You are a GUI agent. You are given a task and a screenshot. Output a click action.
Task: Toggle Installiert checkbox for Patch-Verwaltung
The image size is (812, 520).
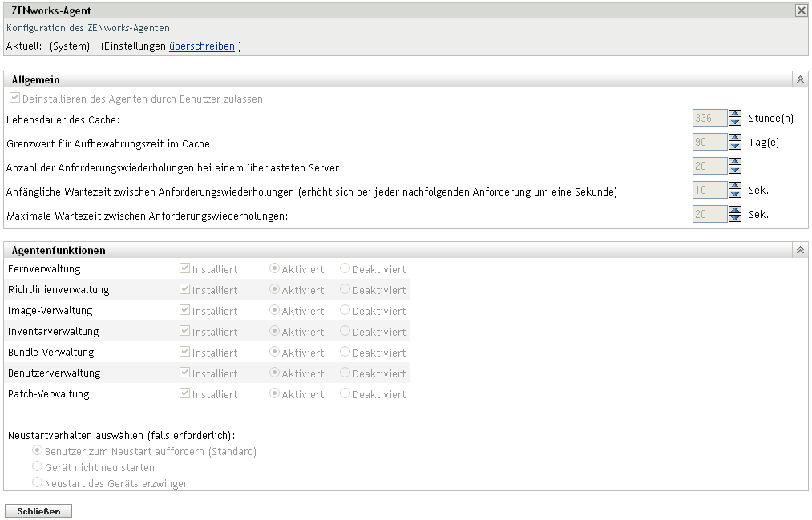pyautogui.click(x=184, y=393)
